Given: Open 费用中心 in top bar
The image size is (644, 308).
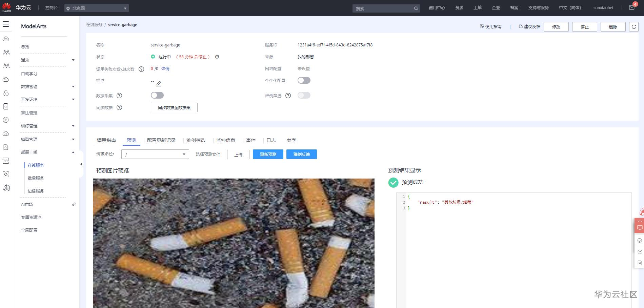Looking at the screenshot, I should click(x=437, y=8).
